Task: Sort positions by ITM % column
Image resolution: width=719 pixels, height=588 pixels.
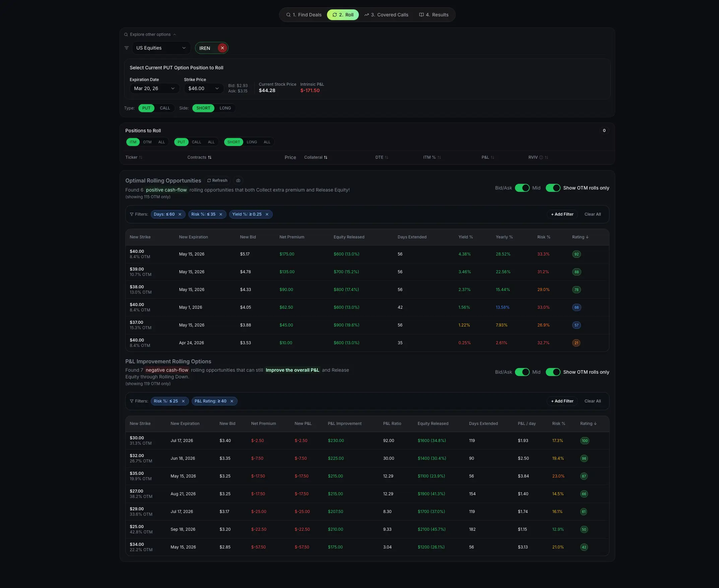Action: click(x=432, y=157)
